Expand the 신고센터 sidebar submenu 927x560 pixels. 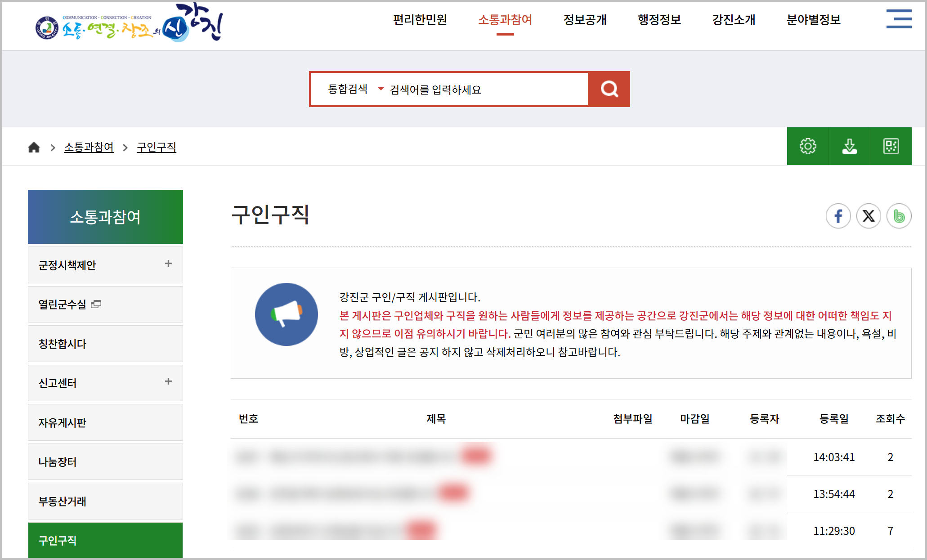coord(168,382)
